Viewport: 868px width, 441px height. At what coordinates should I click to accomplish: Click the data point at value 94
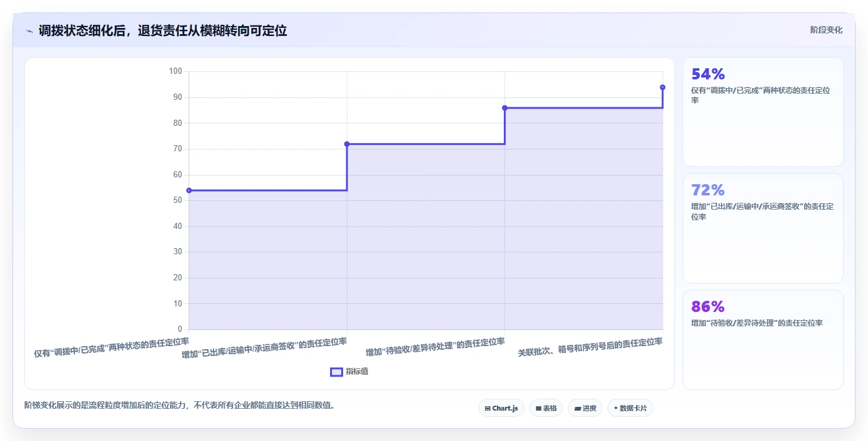coord(663,87)
